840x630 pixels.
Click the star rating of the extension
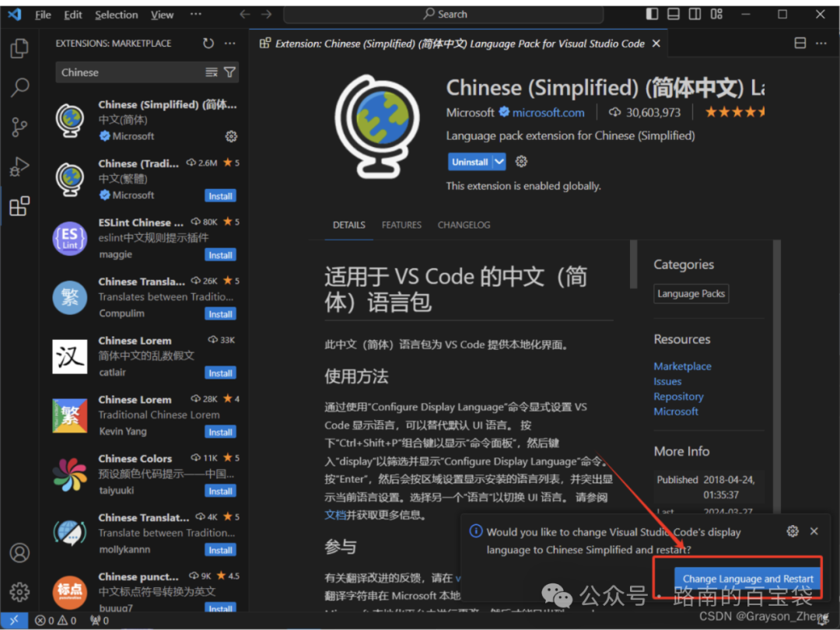(x=734, y=112)
